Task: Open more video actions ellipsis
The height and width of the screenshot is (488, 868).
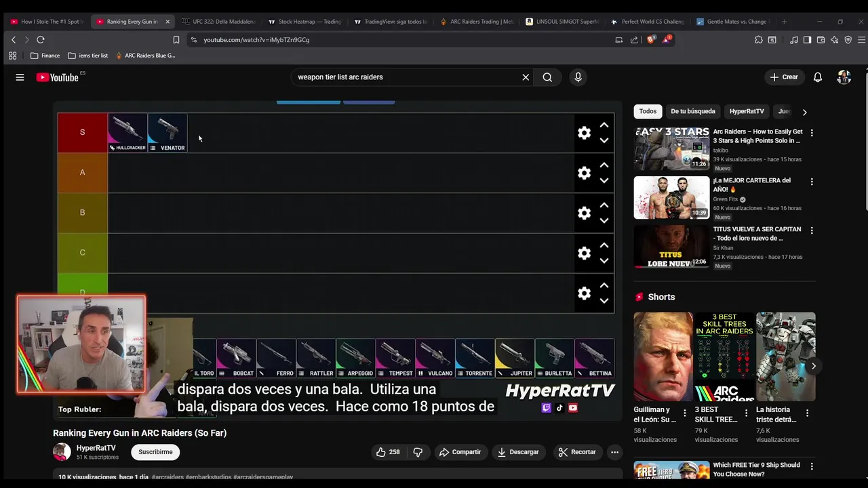Action: 614,452
